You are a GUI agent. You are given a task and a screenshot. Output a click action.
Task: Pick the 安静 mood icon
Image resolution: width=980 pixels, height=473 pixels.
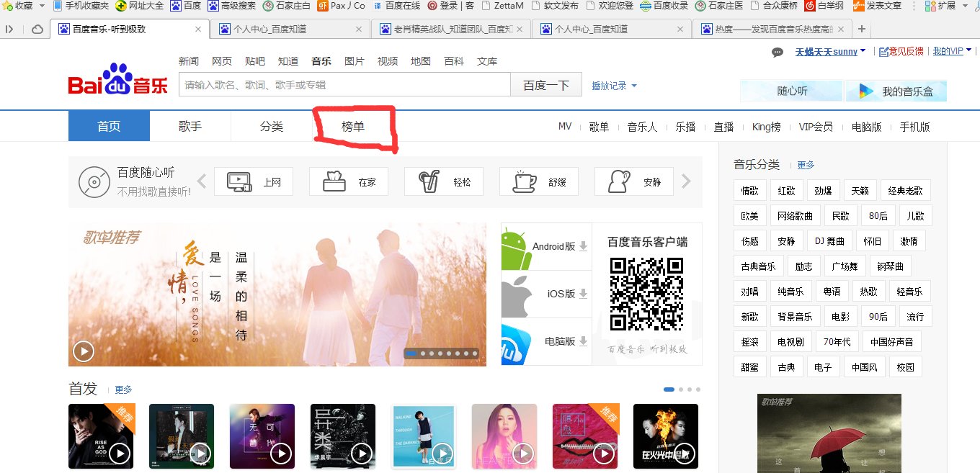click(634, 181)
